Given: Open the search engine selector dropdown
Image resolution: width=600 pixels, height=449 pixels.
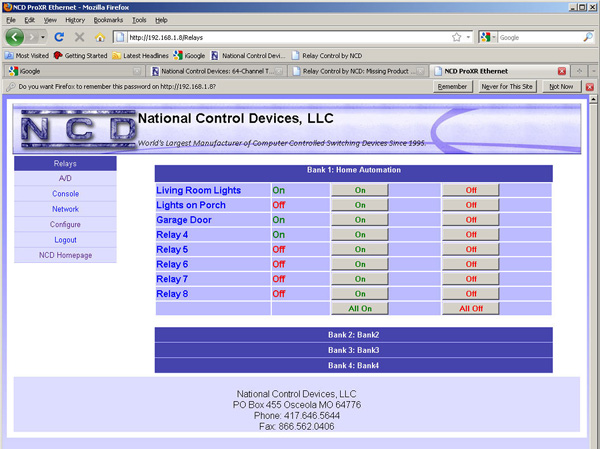Looking at the screenshot, I should (x=488, y=37).
